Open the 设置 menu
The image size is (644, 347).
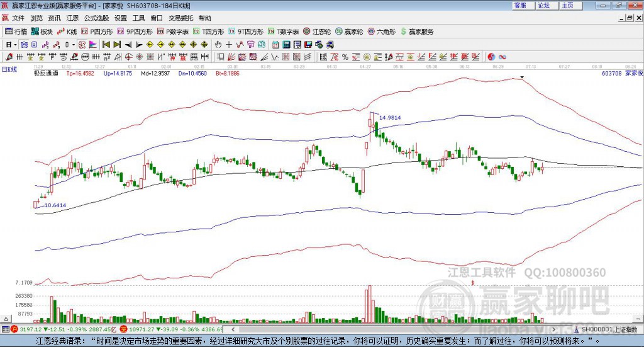point(121,18)
